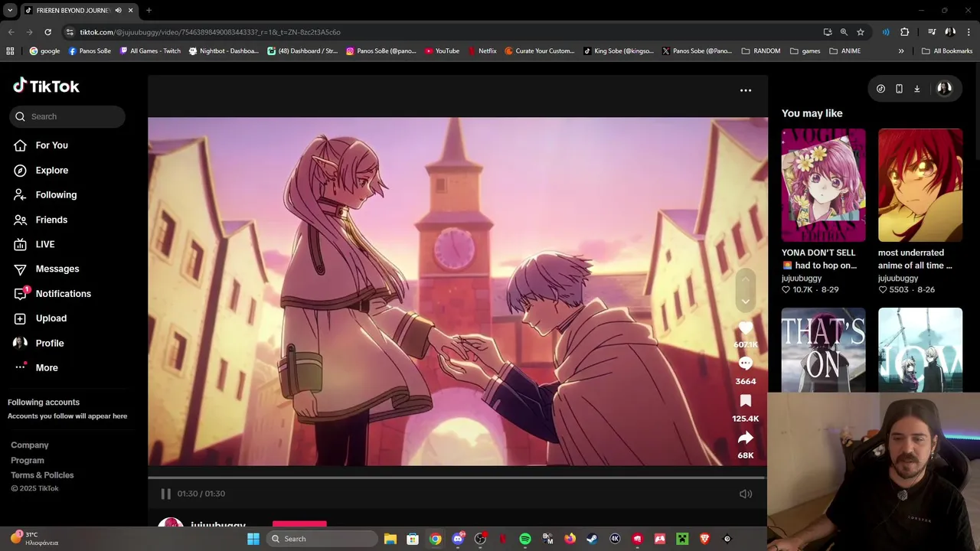
Task: Seek on the video progress bar
Action: coord(456,478)
